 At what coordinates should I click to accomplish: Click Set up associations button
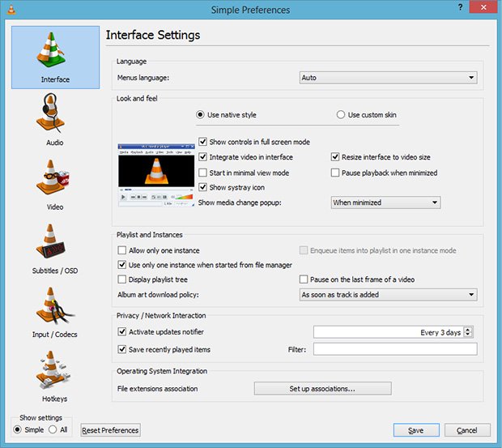pos(323,389)
